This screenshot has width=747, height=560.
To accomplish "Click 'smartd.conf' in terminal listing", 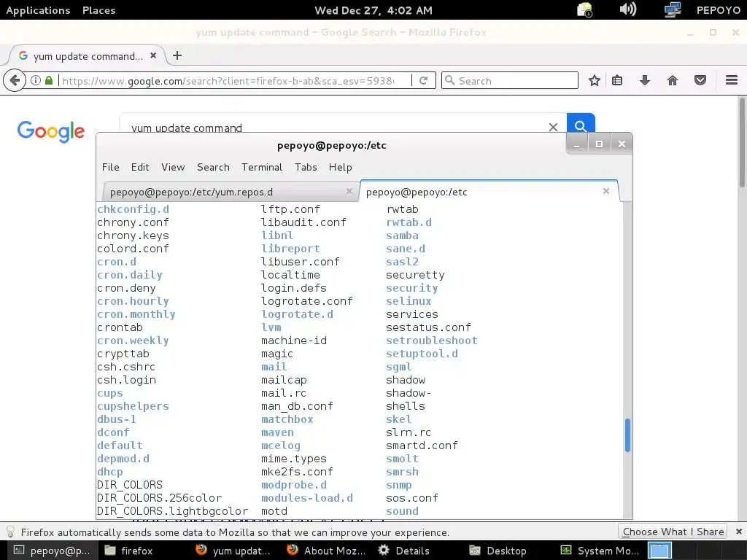I will pyautogui.click(x=422, y=446).
